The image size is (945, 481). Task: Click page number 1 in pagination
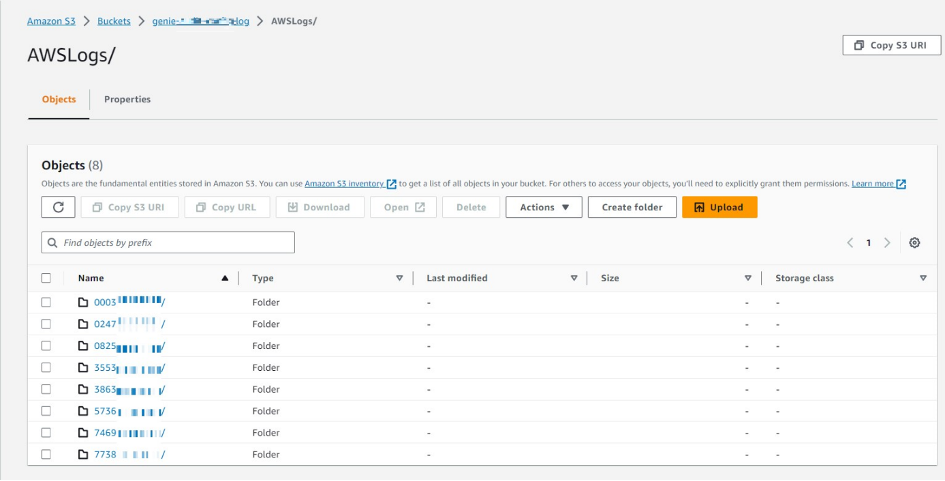point(868,243)
